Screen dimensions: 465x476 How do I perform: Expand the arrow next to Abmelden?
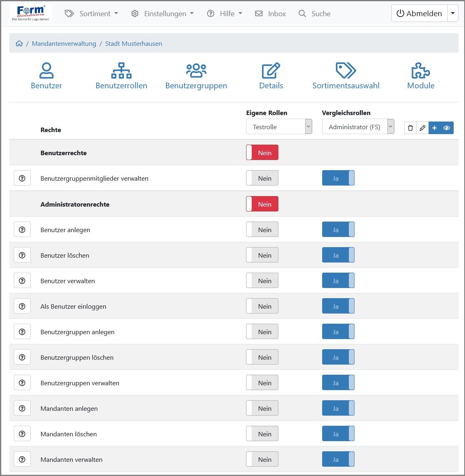coord(453,13)
